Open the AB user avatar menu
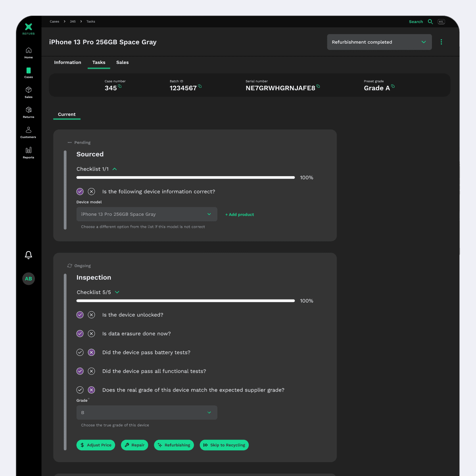This screenshot has width=476, height=476. click(x=29, y=279)
